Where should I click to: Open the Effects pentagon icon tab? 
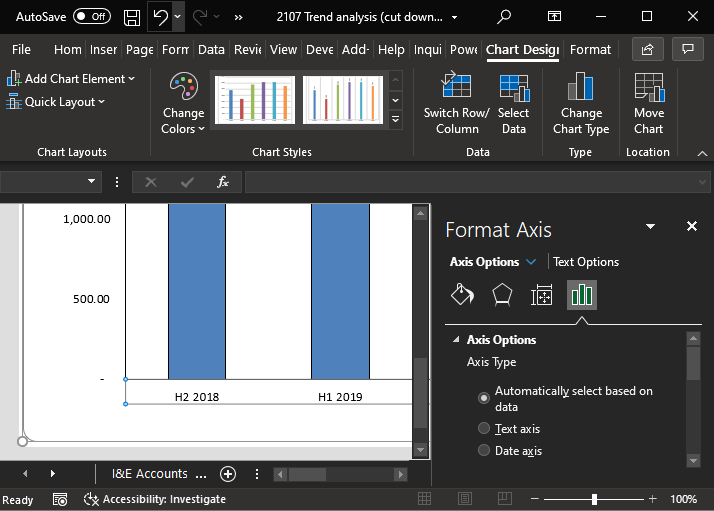pyautogui.click(x=502, y=294)
